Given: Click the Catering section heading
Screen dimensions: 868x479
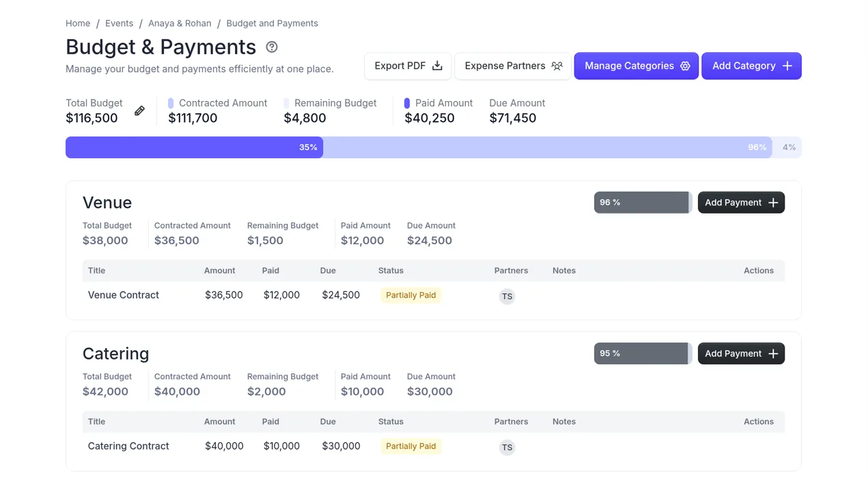Looking at the screenshot, I should point(115,353).
